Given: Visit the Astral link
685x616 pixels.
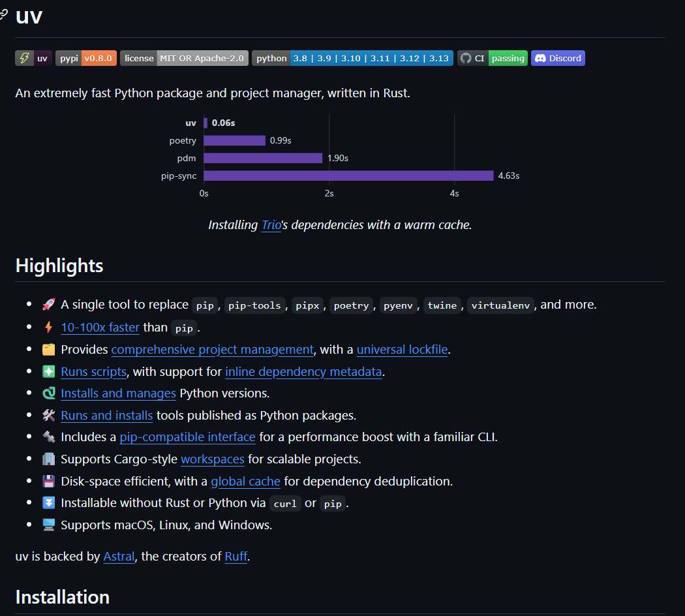Looking at the screenshot, I should point(119,556).
